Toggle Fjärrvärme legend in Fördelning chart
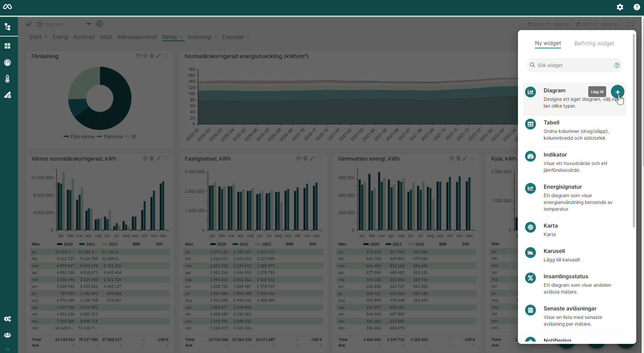Viewport: 644px width, 353px height. (79, 137)
